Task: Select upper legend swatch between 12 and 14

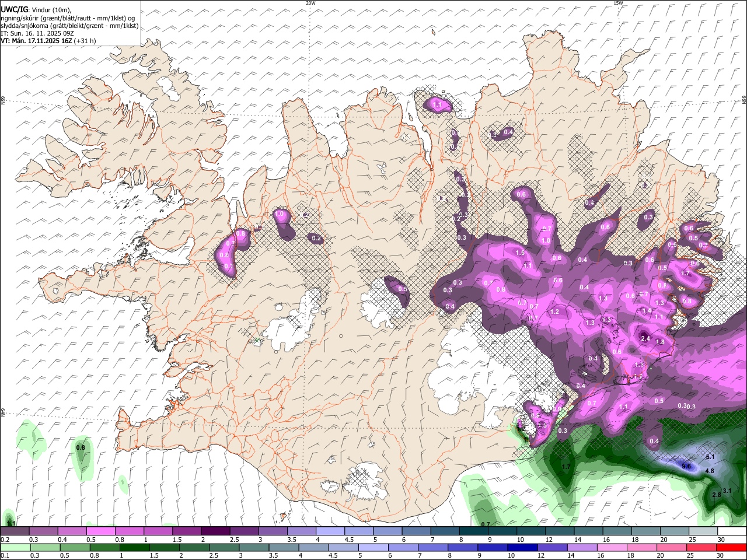Action: [559, 531]
